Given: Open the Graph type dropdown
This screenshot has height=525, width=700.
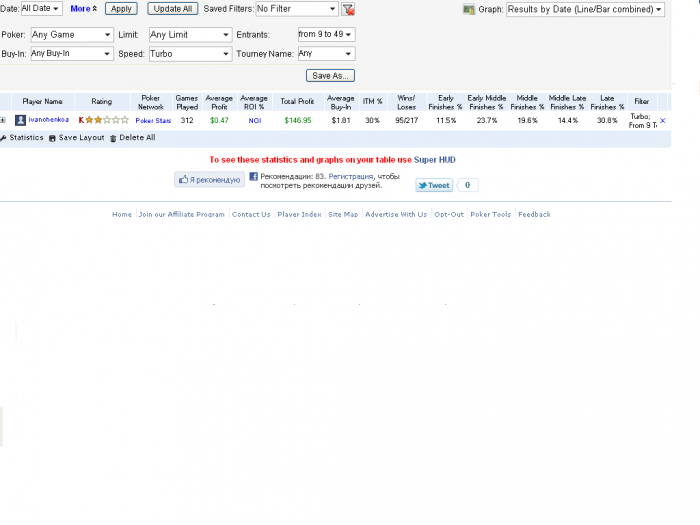Looking at the screenshot, I should pyautogui.click(x=585, y=9).
